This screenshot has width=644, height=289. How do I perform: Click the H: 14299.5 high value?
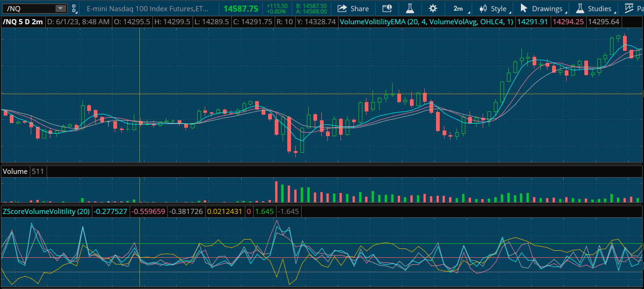click(172, 22)
